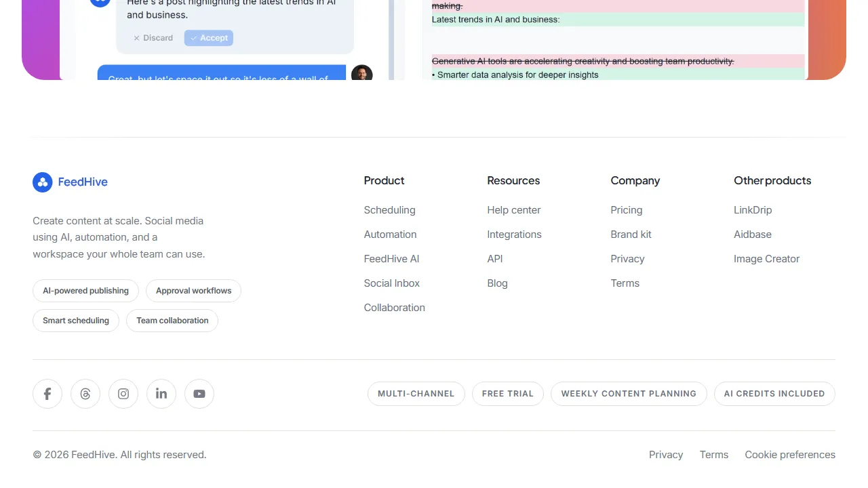Click the 'Smarter data analysis' bullet line

click(x=515, y=75)
